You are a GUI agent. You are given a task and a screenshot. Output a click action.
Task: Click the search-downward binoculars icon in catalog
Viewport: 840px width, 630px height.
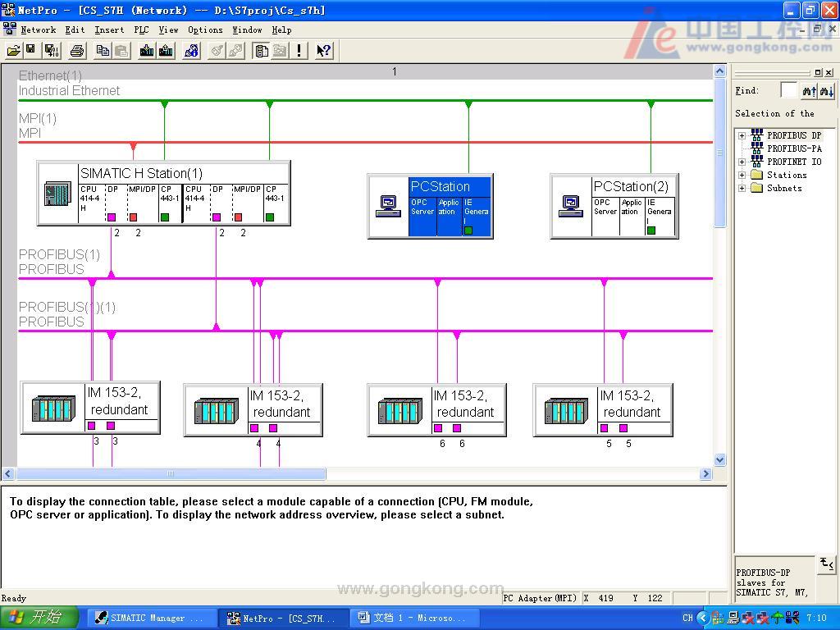pyautogui.click(x=827, y=90)
